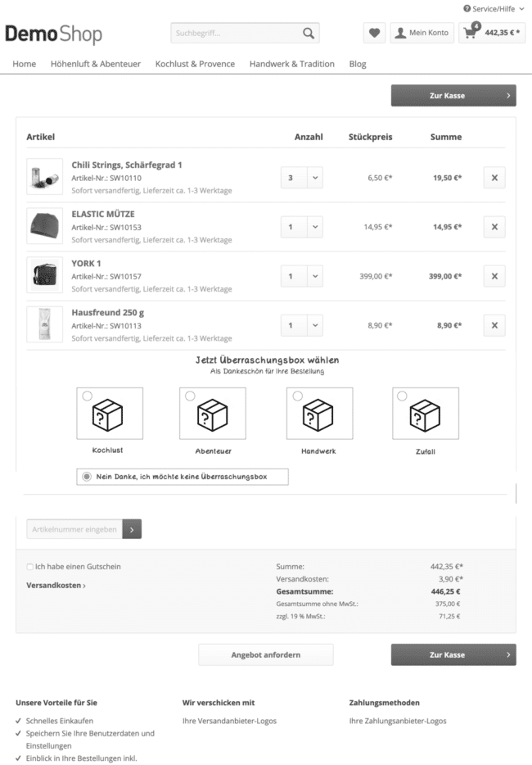Remove Hausfreund 250 g from cart
This screenshot has width=532, height=765.
coord(494,325)
